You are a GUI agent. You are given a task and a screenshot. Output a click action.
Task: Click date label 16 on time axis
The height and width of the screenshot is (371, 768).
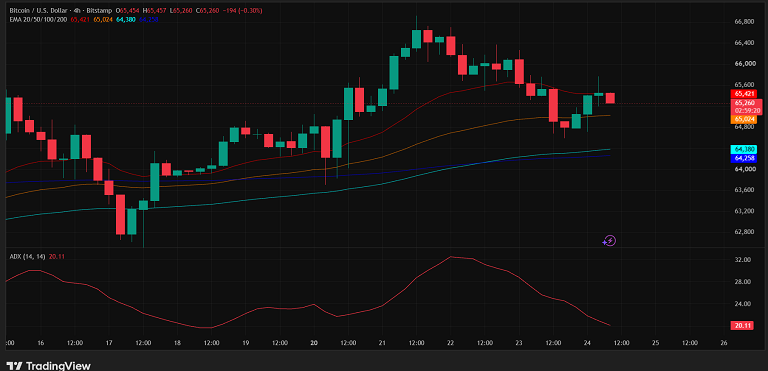(x=41, y=343)
